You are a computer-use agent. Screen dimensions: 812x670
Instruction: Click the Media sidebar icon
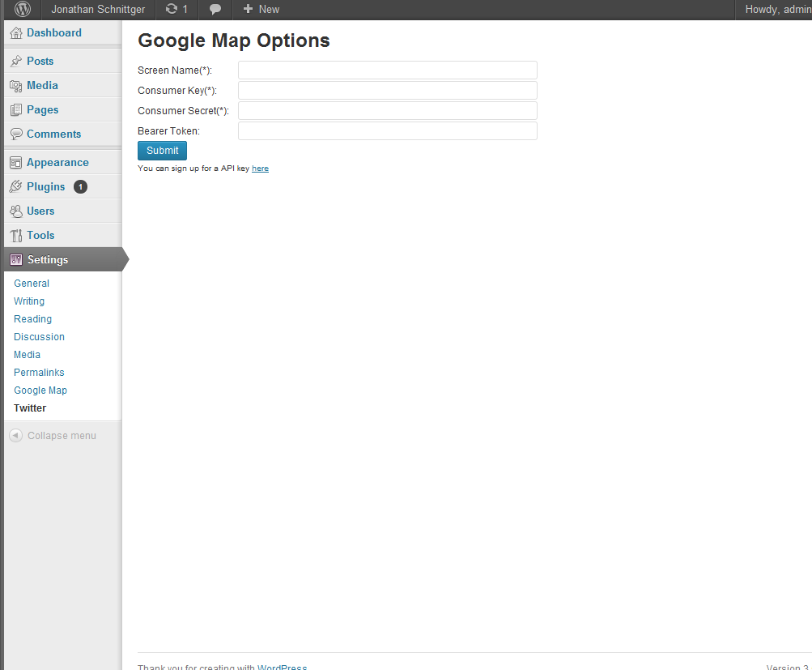[x=16, y=86]
